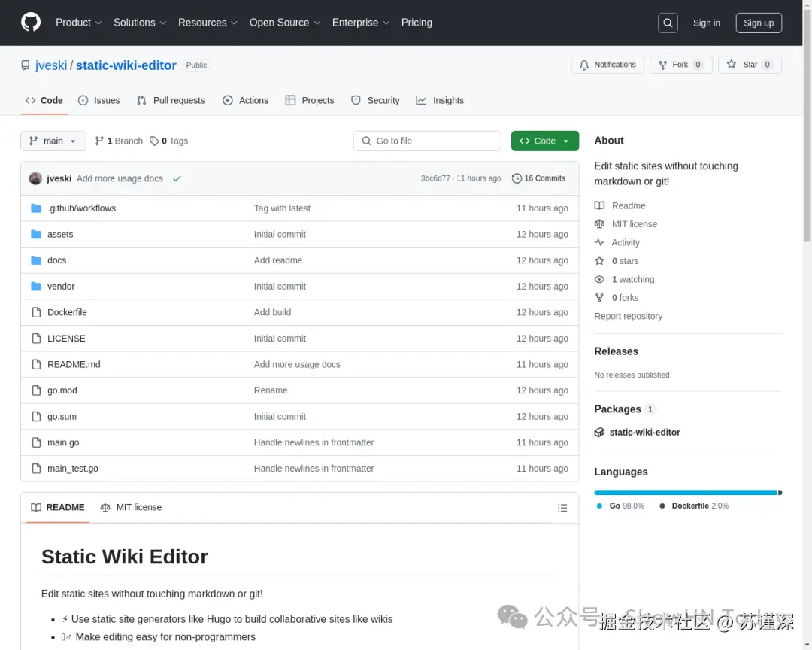Open the main.go file
This screenshot has height=650, width=812.
(63, 442)
